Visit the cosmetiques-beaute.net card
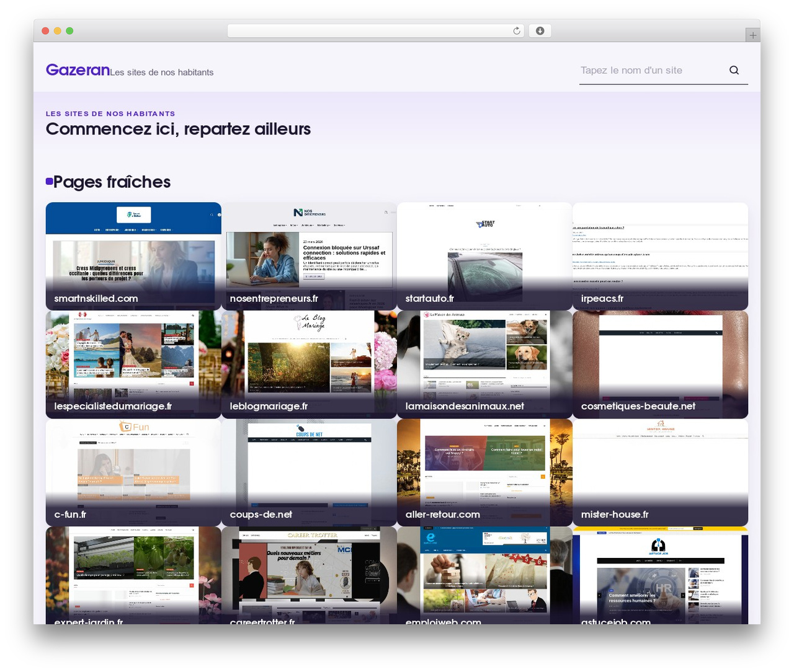794x672 pixels. pos(660,365)
